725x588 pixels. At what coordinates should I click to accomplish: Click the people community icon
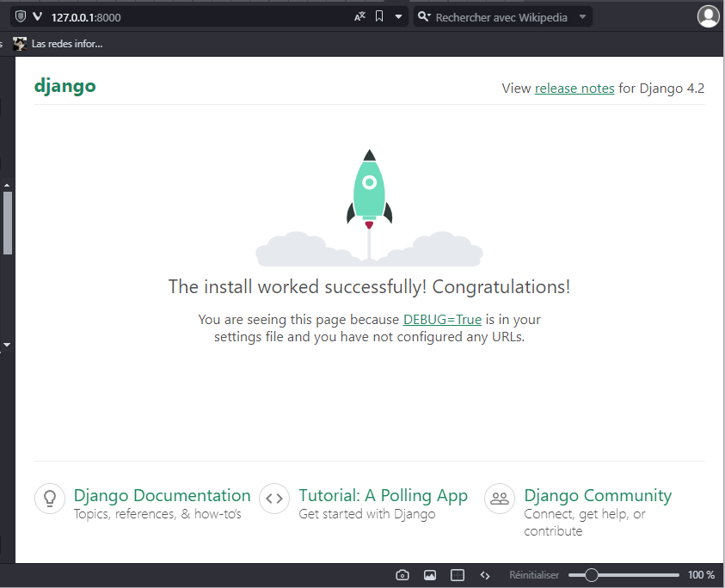(x=500, y=499)
